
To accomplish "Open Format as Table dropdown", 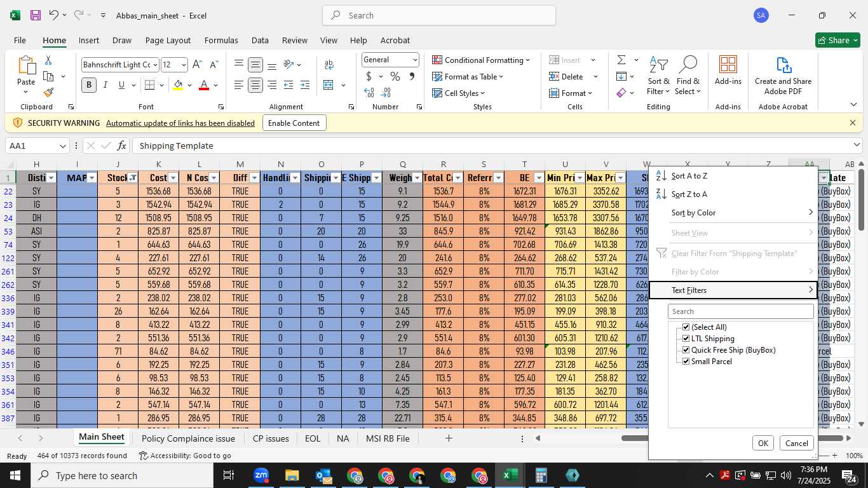I will pyautogui.click(x=468, y=76).
